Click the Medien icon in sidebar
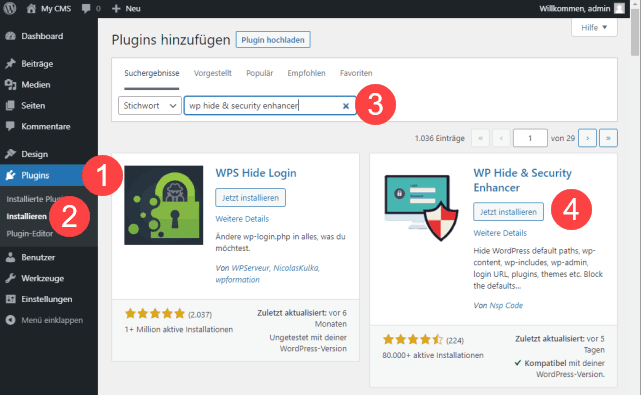641x395 pixels. tap(10, 85)
